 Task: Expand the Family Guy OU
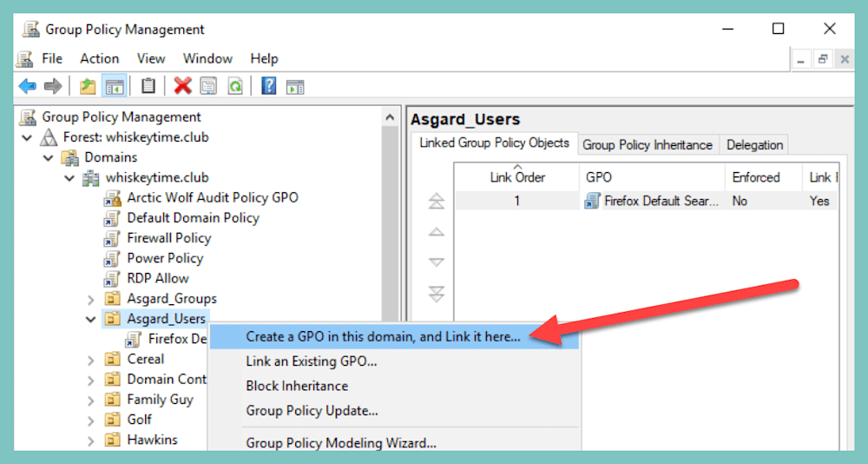(x=91, y=401)
